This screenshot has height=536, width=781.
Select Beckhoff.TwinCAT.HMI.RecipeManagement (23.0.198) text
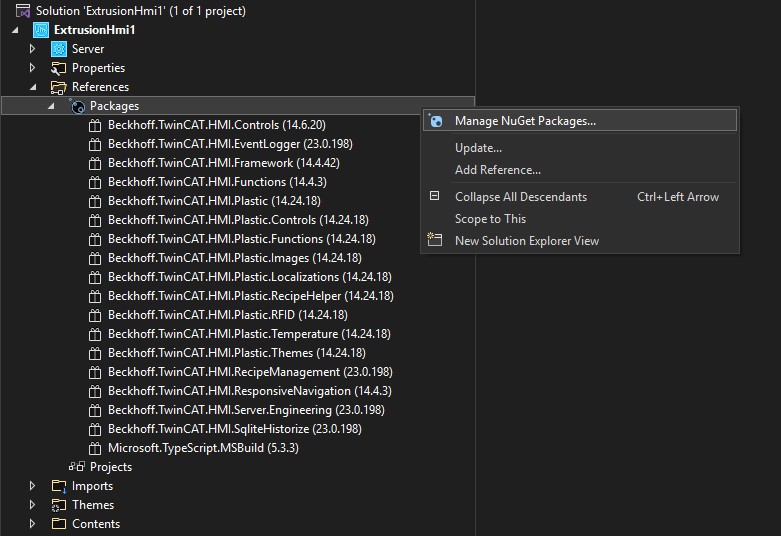250,372
